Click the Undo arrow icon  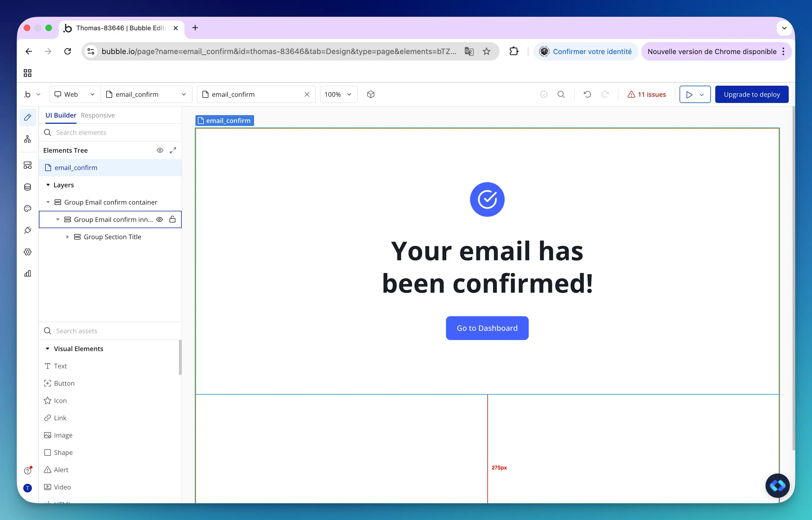click(587, 95)
